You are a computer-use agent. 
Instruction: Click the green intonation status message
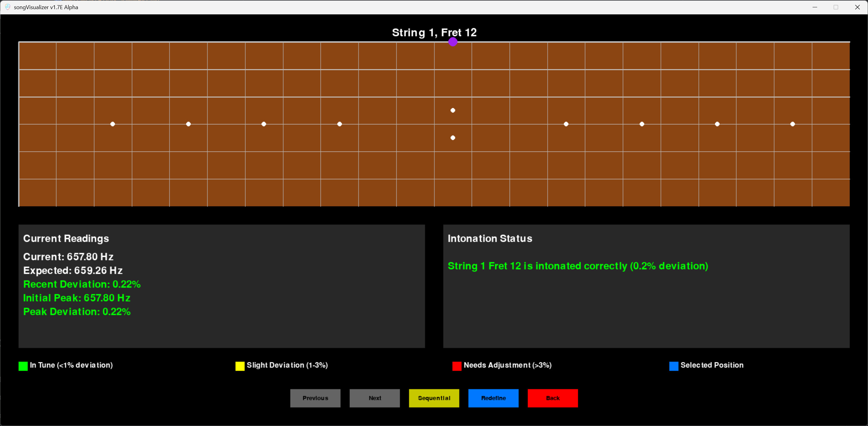tap(578, 266)
